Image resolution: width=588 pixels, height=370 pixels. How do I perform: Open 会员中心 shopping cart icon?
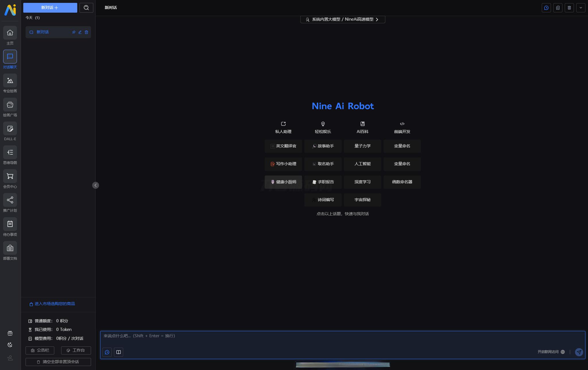point(10,176)
